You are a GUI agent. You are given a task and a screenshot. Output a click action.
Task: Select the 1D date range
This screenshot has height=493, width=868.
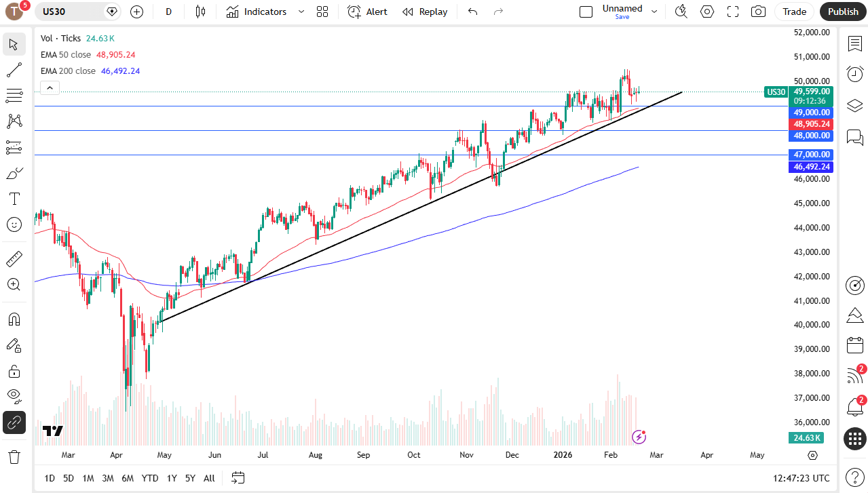[50, 478]
